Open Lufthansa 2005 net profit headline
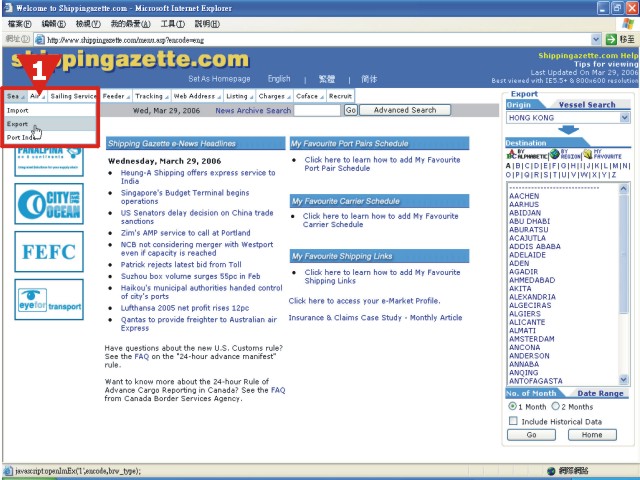The height and width of the screenshot is (480, 640). tap(184, 308)
